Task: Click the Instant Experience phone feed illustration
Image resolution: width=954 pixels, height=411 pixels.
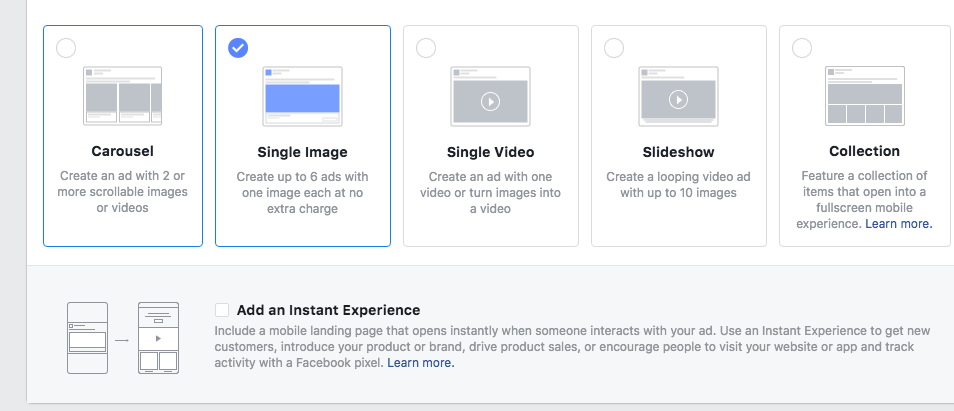Action: 88,338
